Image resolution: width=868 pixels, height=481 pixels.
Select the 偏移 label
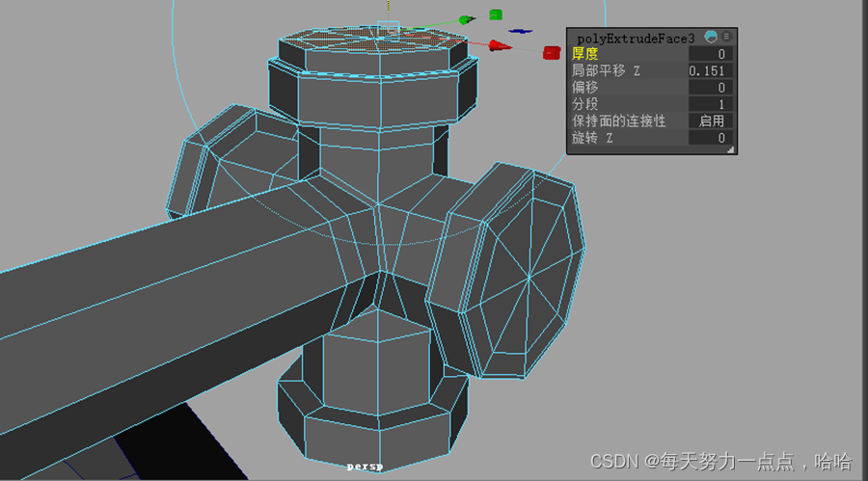[584, 88]
